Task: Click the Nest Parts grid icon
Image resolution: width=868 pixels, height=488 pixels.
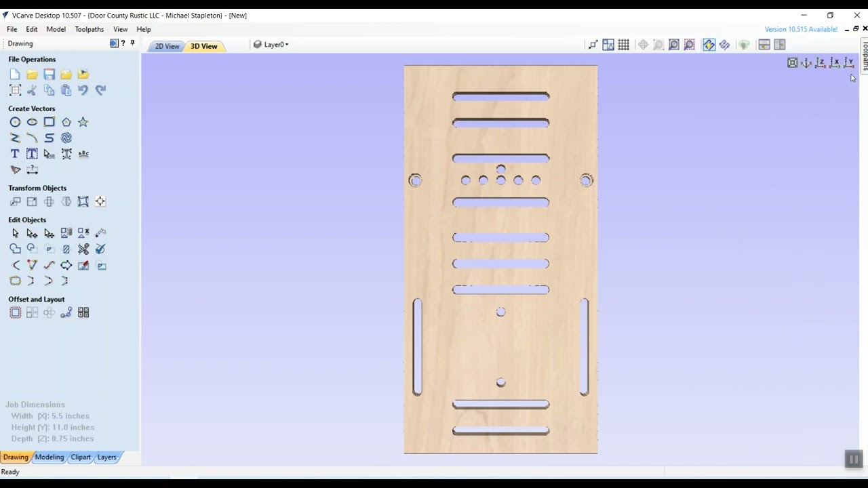Action: click(x=83, y=312)
